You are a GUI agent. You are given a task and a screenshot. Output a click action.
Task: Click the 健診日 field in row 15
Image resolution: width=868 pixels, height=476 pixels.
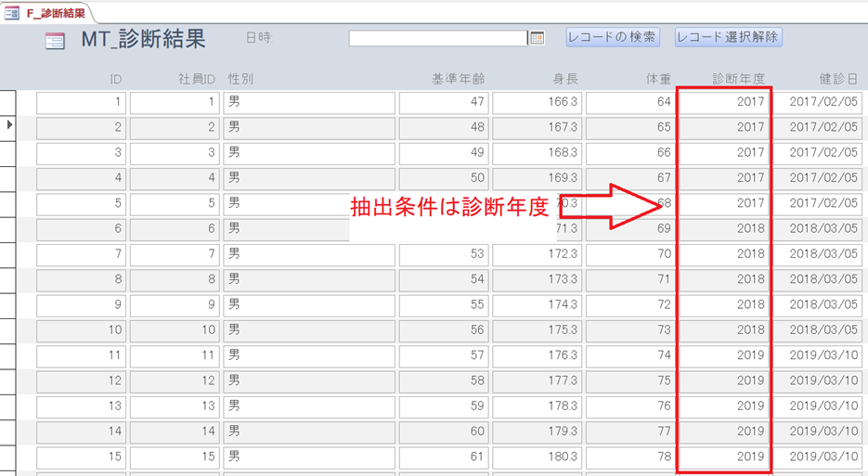(x=820, y=457)
